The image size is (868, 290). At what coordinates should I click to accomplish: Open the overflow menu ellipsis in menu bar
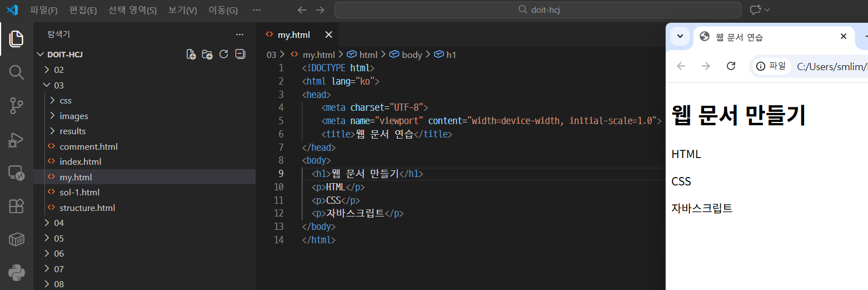(x=256, y=10)
